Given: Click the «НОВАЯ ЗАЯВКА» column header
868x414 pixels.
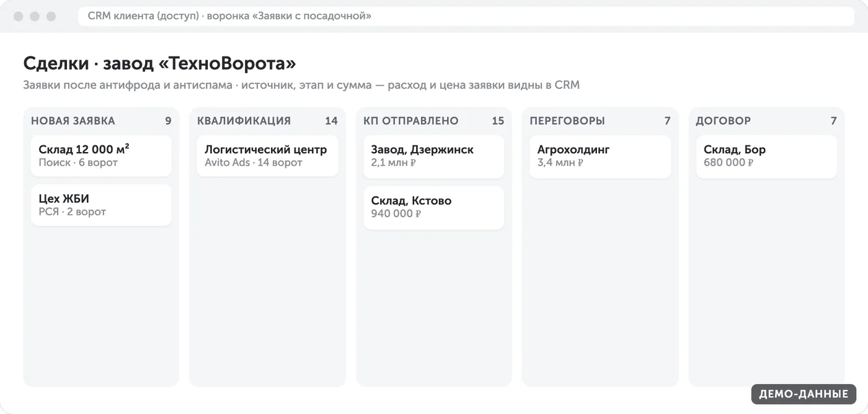Looking at the screenshot, I should [x=73, y=121].
